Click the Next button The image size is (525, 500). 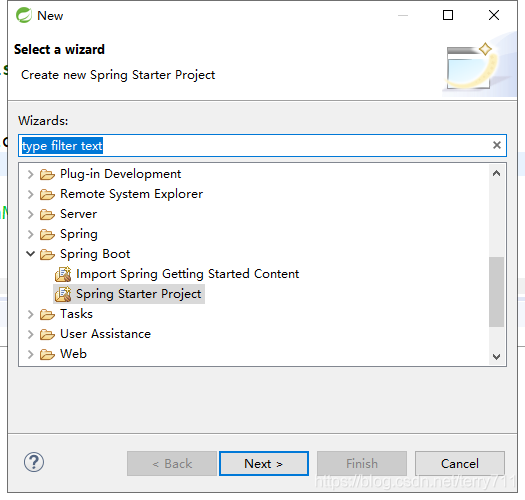(264, 463)
